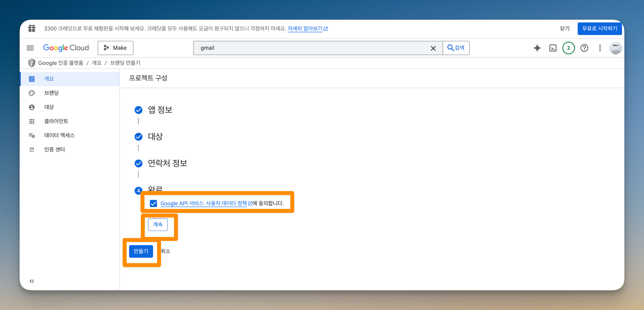Click the 취소 cancel button
Viewport: 644px width, 310px height.
click(x=165, y=251)
